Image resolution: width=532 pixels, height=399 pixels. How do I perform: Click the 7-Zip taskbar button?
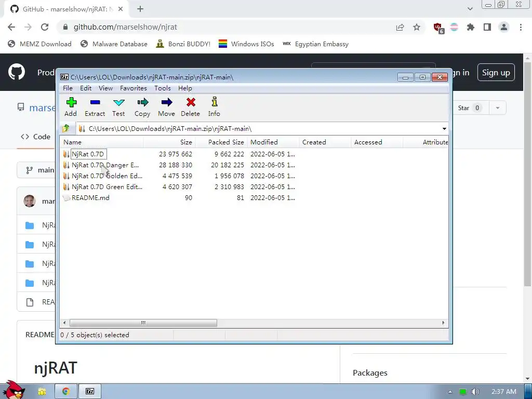click(90, 391)
